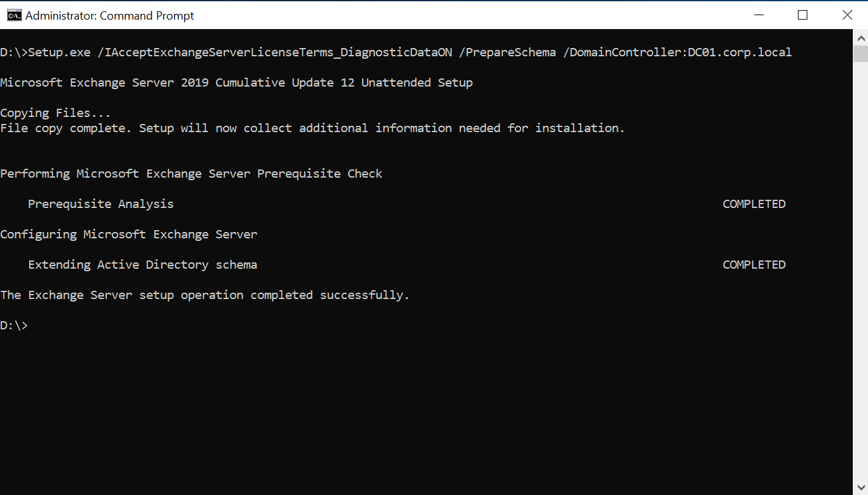Viewport: 868px width, 495px height.
Task: Select the Extending Active Directory schema line
Action: [x=142, y=264]
